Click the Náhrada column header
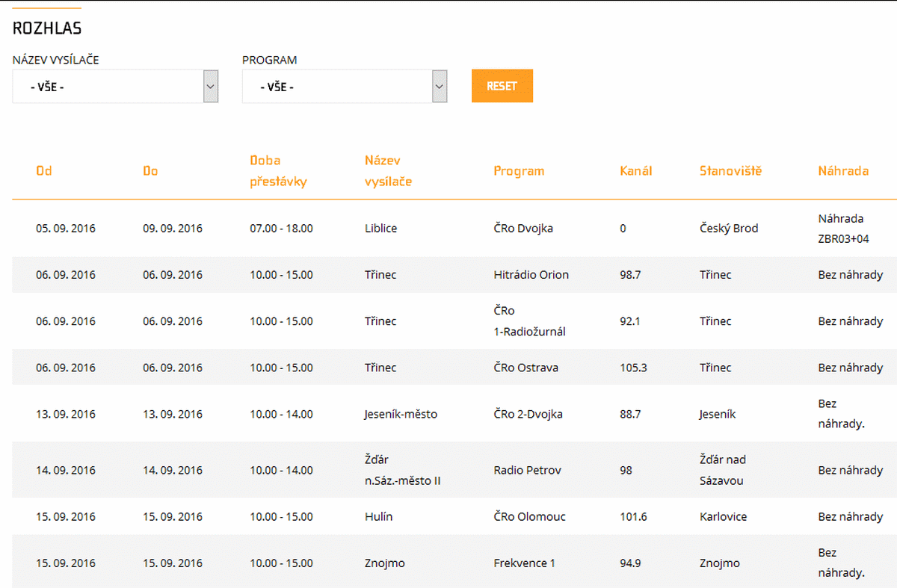The height and width of the screenshot is (588, 897). (x=843, y=171)
